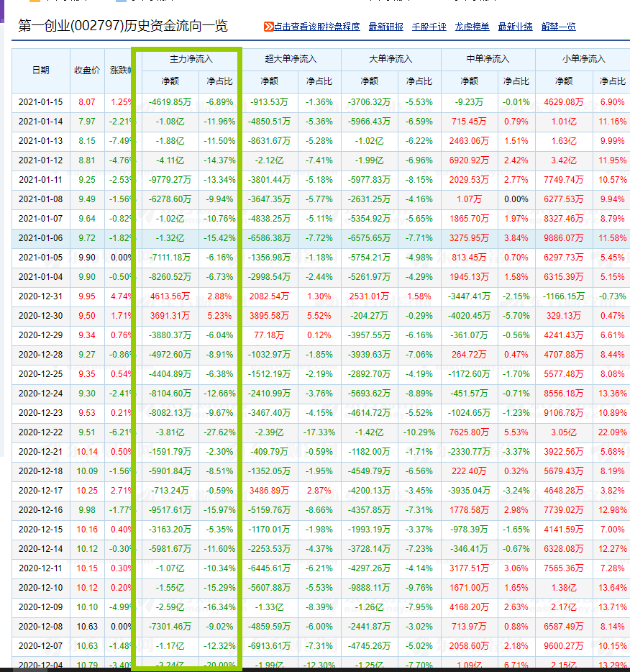Click large order value -3706.32万

pyautogui.click(x=369, y=102)
